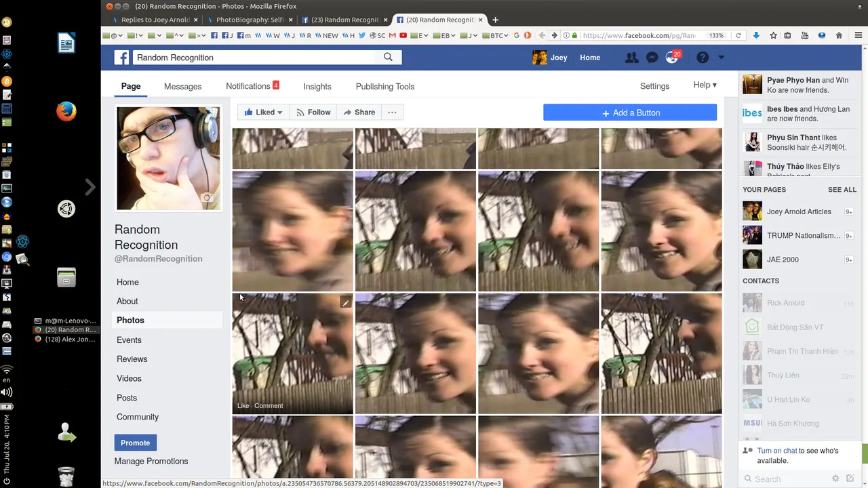Open the Insights page tab
The height and width of the screenshot is (488, 868).
click(x=317, y=86)
